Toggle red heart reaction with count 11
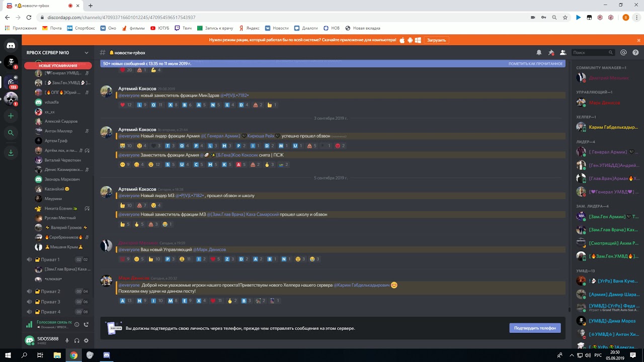 coord(216,301)
